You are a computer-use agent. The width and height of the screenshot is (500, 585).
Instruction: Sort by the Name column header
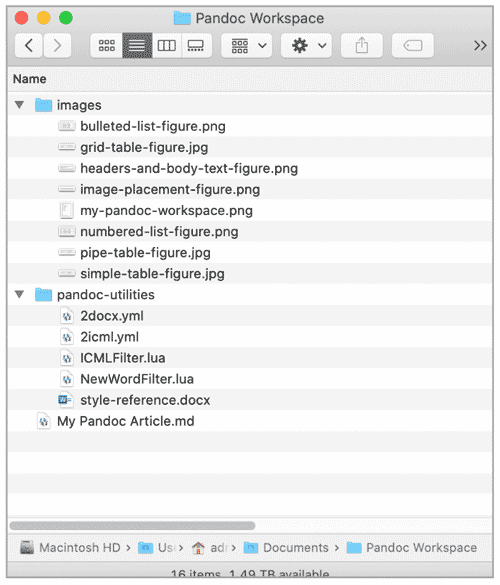(30, 79)
